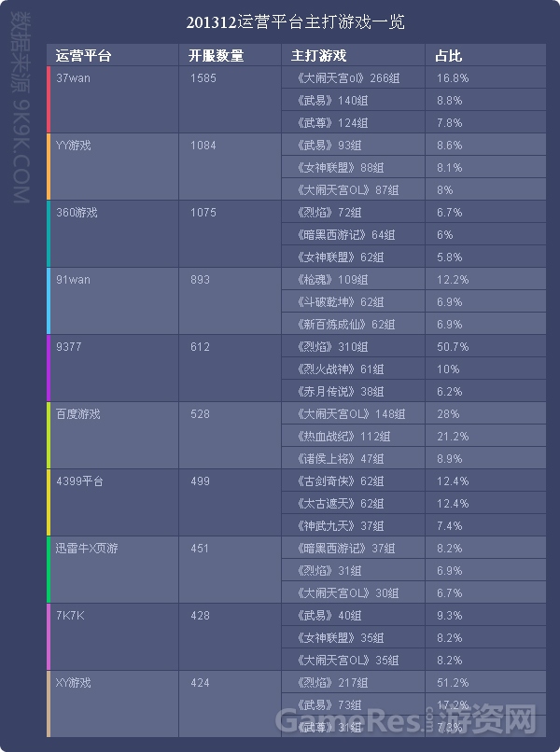Click the 50.7% share value

[453, 347]
